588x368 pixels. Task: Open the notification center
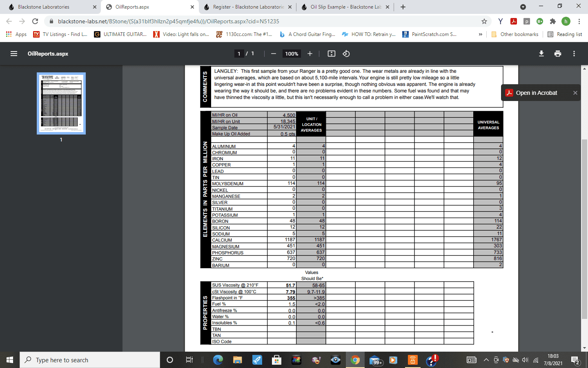(576, 360)
